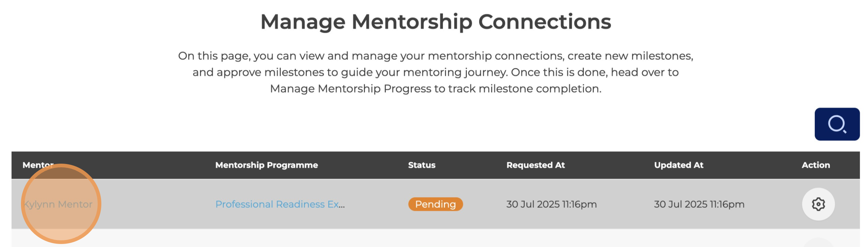The width and height of the screenshot is (868, 247).
Task: Open the Professional Readiness programme link
Action: (x=280, y=204)
